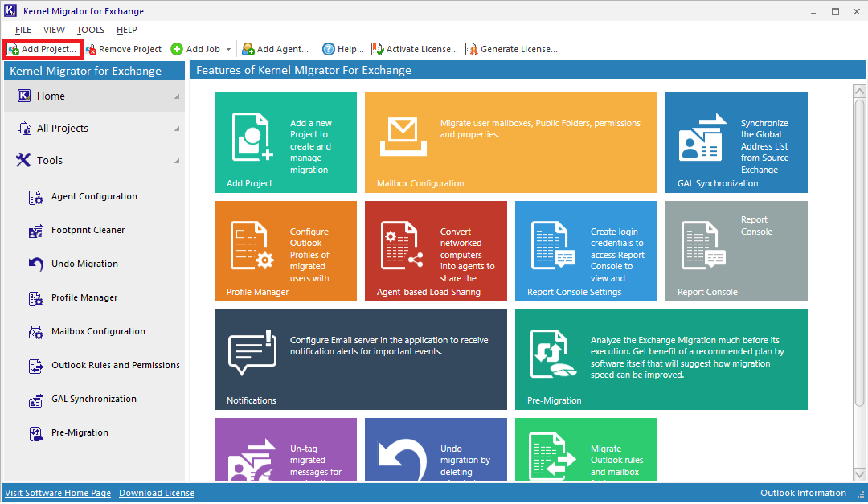Open Agent Configuration from sidebar

(94, 197)
